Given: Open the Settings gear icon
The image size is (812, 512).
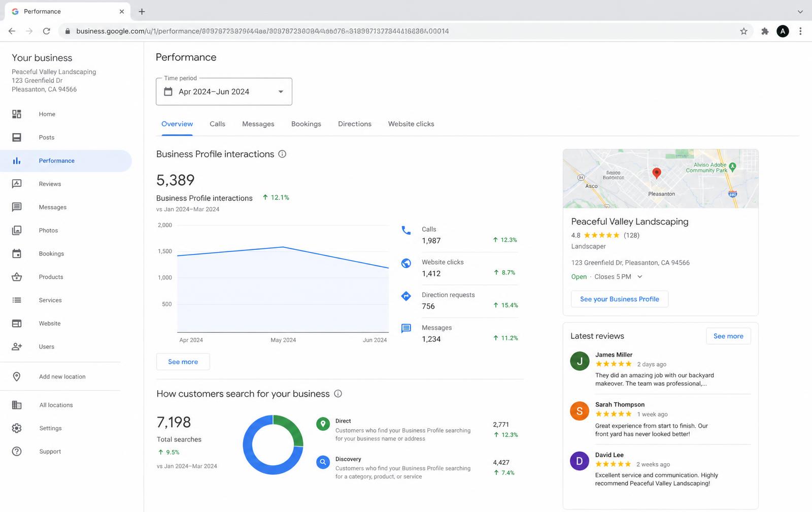Looking at the screenshot, I should pyautogui.click(x=17, y=428).
